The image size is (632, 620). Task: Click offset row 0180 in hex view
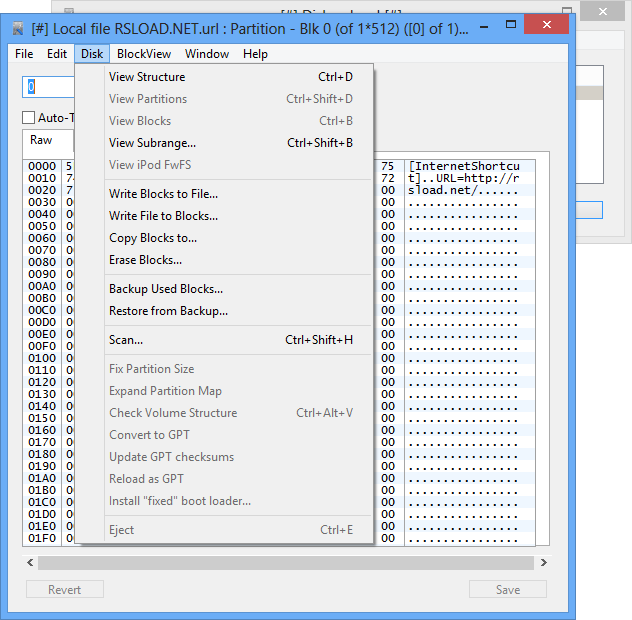coord(42,454)
